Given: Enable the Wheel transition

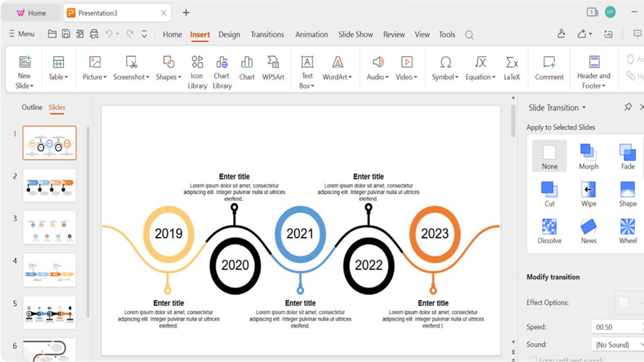Looking at the screenshot, I should coord(627,230).
